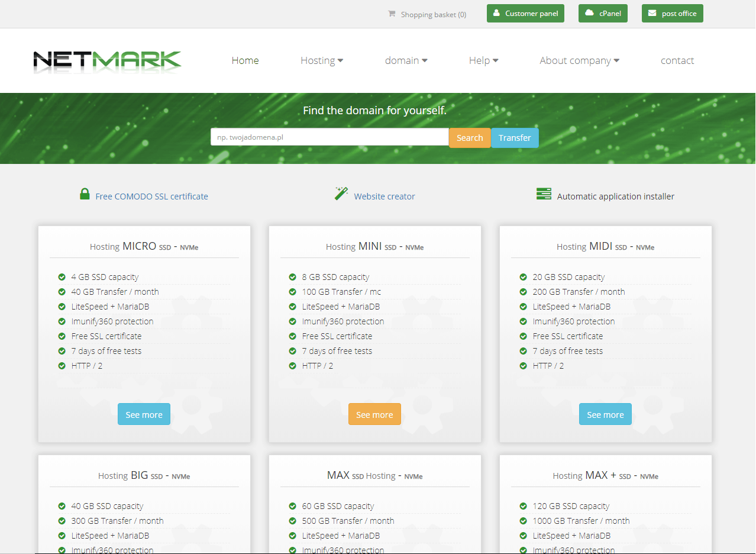Click the envelope icon in post office button

pyautogui.click(x=652, y=13)
